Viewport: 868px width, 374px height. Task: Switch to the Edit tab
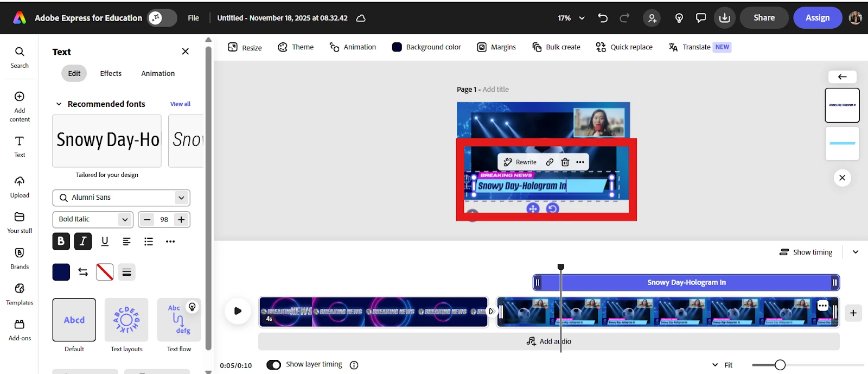click(74, 73)
